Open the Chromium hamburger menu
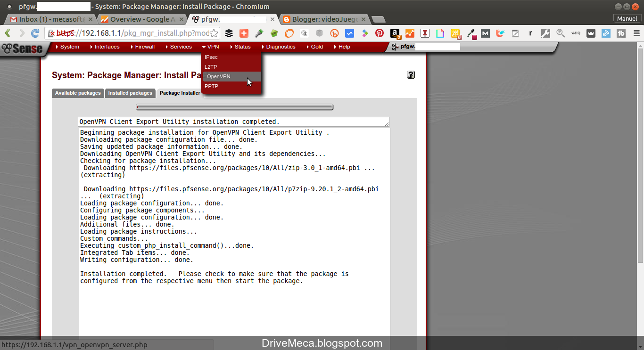Viewport: 644px width, 350px height. [x=636, y=33]
